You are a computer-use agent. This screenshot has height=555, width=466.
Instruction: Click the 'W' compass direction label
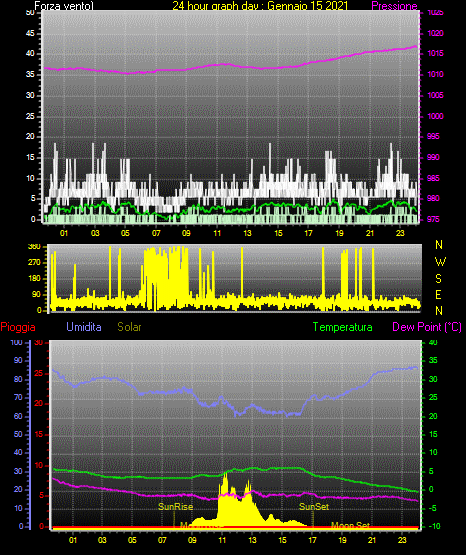[x=440, y=262]
